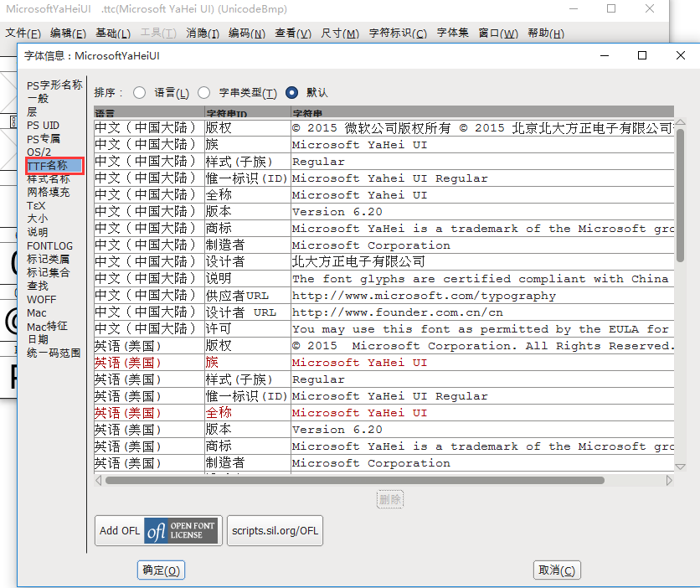The width and height of the screenshot is (700, 588).
Task: Click the scroll right arrow below the table
Action: click(669, 481)
